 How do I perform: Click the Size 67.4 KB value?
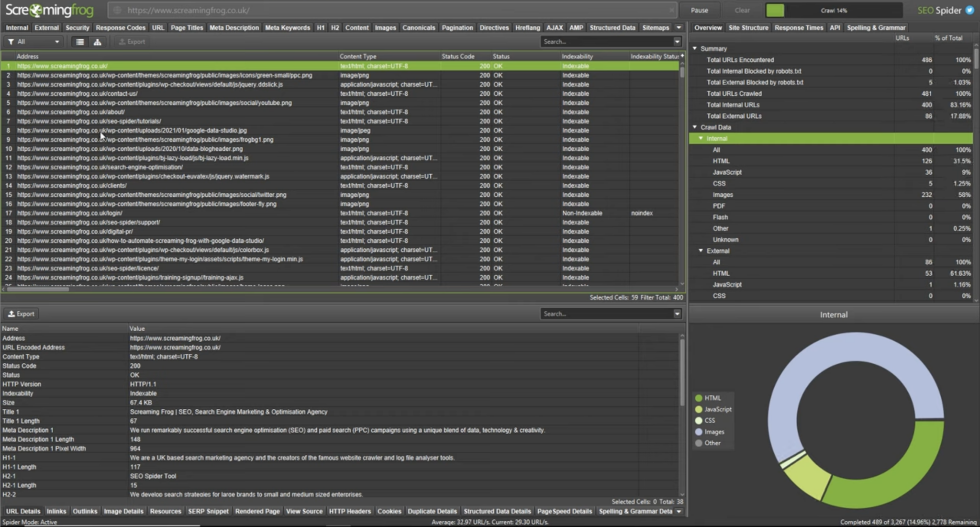point(141,403)
